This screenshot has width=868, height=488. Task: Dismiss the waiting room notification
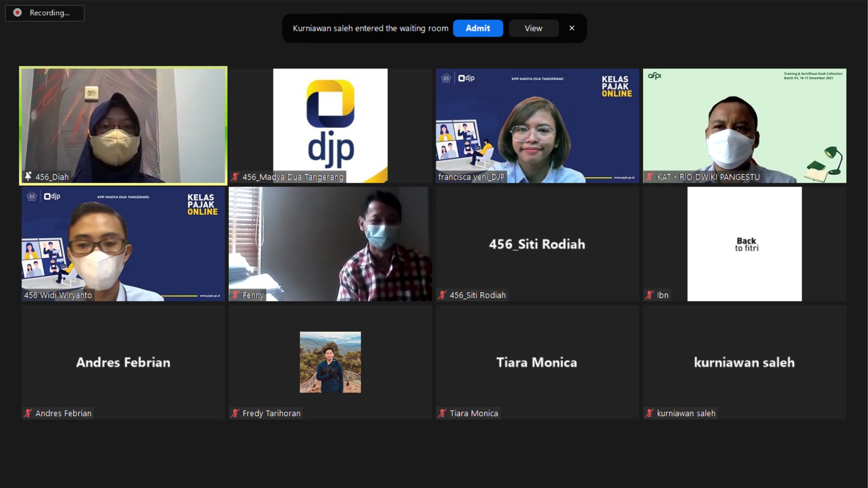pyautogui.click(x=571, y=28)
